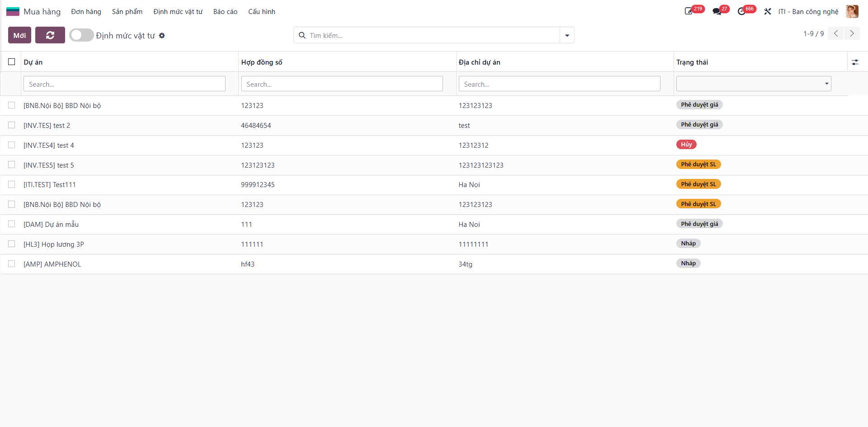The image size is (868, 427).
Task: Click ITI - Ban công nghệ company switcher
Action: [x=808, y=12]
